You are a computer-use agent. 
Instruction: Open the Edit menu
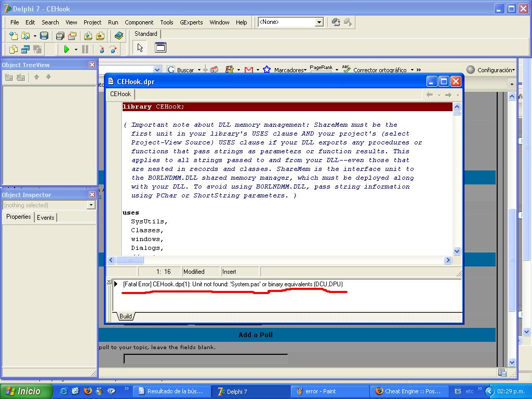point(30,22)
